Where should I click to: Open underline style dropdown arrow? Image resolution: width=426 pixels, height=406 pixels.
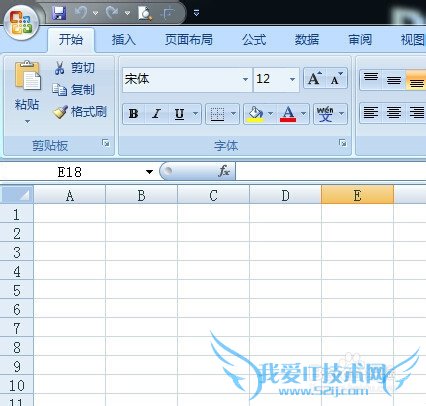(x=196, y=114)
